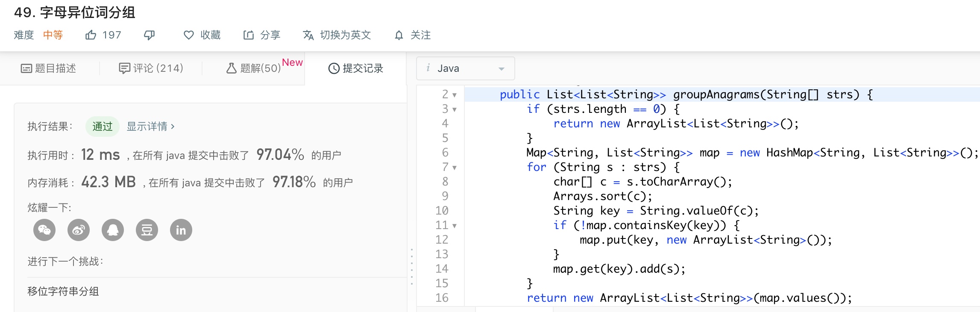
Task: Open the 评论 (214) tab
Action: click(151, 68)
